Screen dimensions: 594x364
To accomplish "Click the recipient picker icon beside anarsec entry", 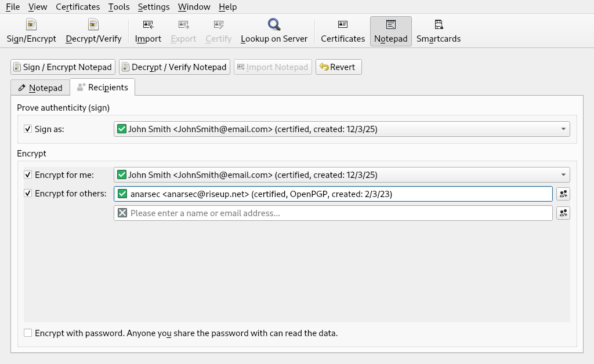I will [563, 194].
